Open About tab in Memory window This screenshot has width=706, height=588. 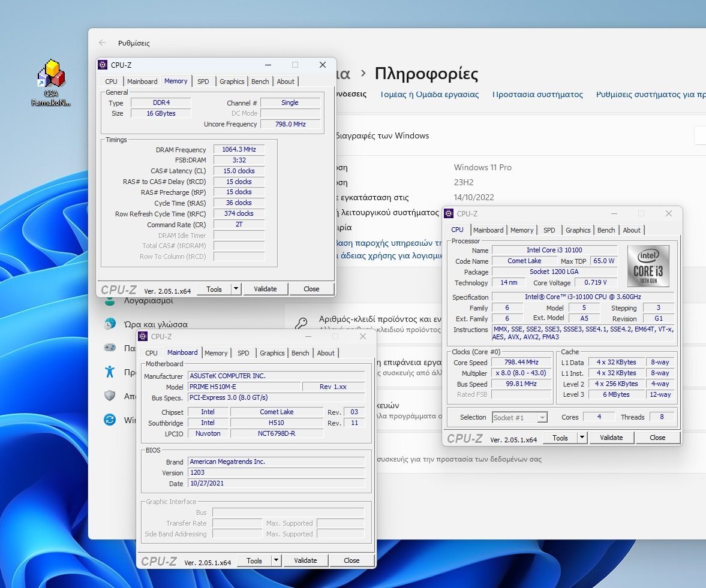(x=286, y=82)
